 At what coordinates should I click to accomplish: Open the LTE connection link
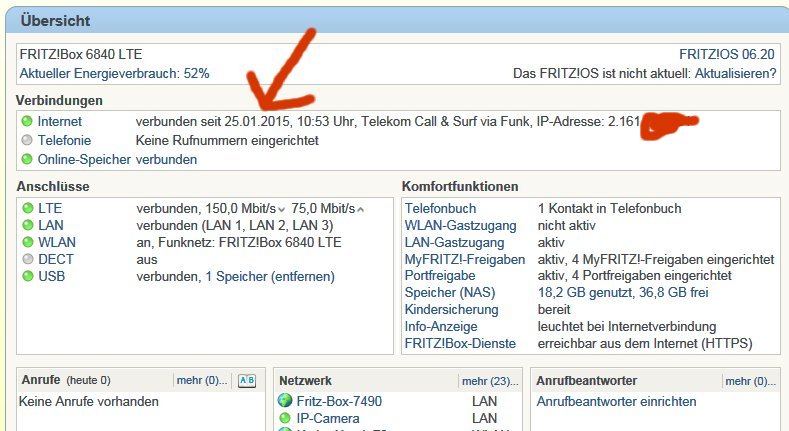tap(50, 208)
